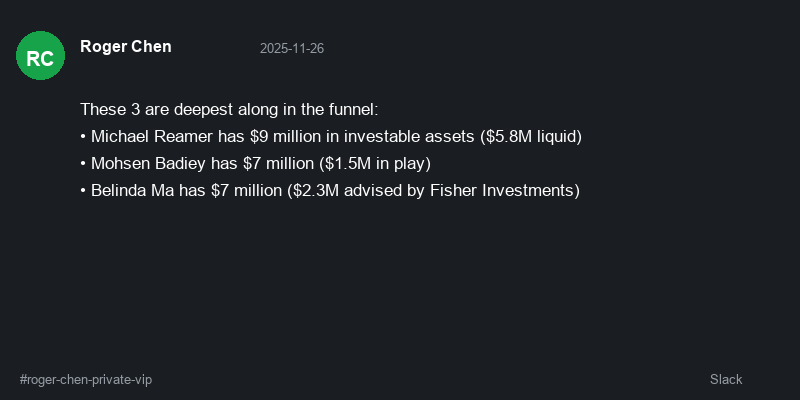Viewport: 800px width, 400px height.
Task: Click the bullet point before Michael Reamer
Action: click(x=83, y=136)
